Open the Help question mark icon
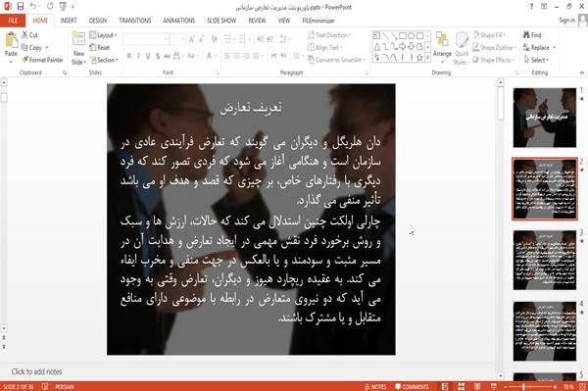This screenshot has width=588, height=391. click(531, 7)
